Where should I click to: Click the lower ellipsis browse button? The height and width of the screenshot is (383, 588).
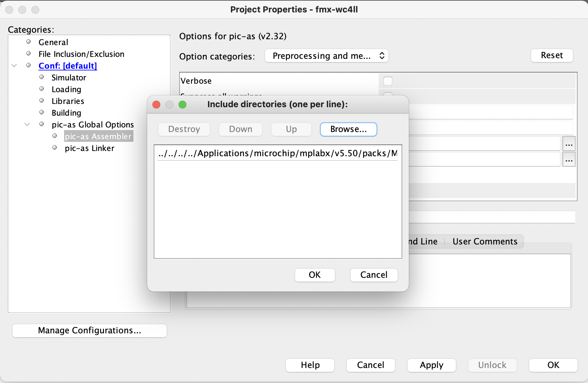[569, 160]
